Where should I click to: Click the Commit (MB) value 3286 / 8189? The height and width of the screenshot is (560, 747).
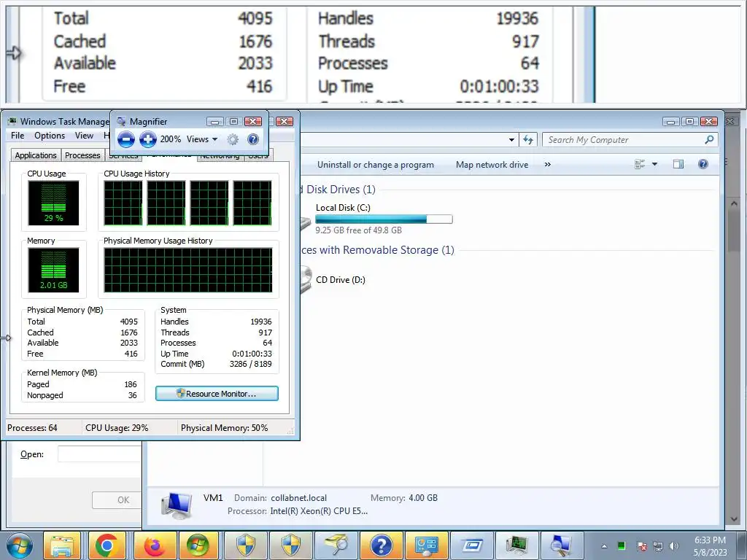pyautogui.click(x=251, y=365)
